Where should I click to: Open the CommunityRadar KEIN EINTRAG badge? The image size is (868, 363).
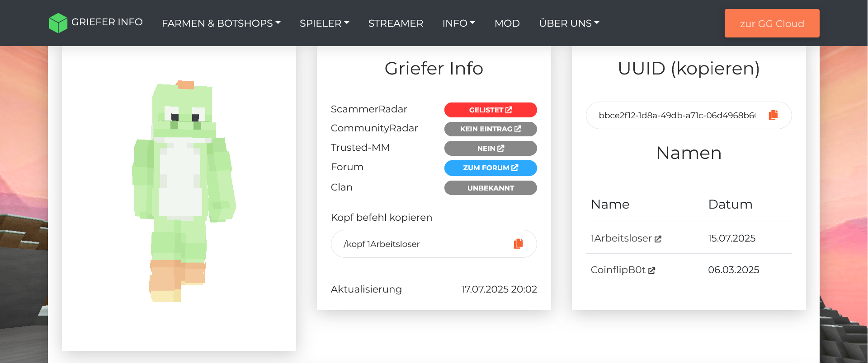click(x=491, y=129)
